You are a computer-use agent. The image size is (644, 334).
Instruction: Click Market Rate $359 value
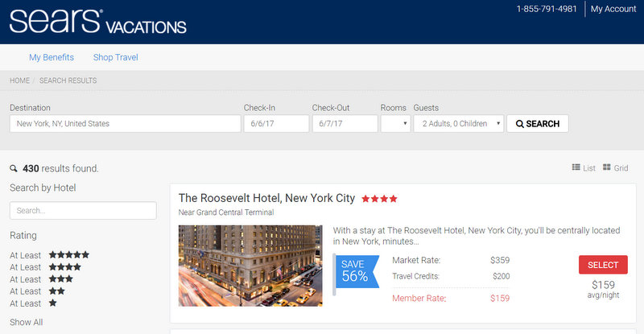click(x=500, y=260)
